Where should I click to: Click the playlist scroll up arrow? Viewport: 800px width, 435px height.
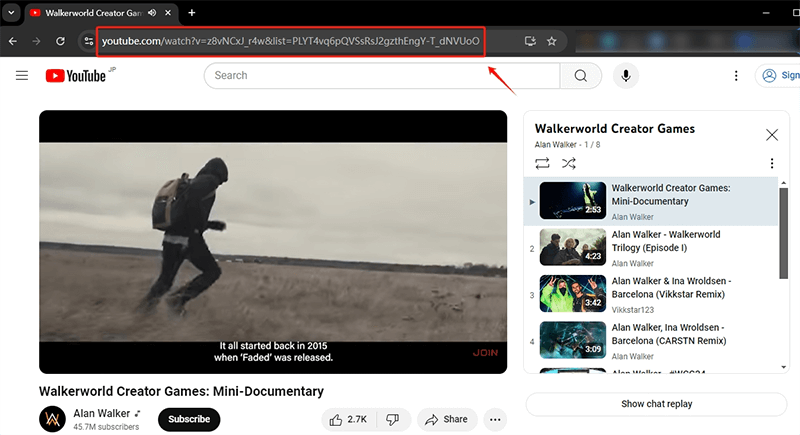[784, 182]
